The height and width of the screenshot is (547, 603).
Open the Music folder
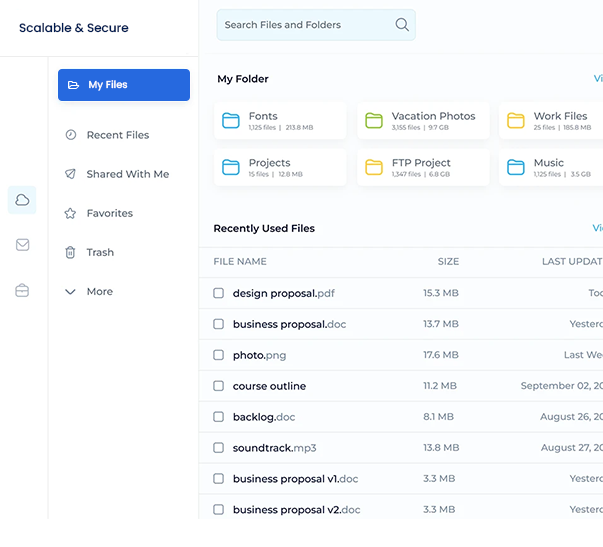[x=550, y=167]
